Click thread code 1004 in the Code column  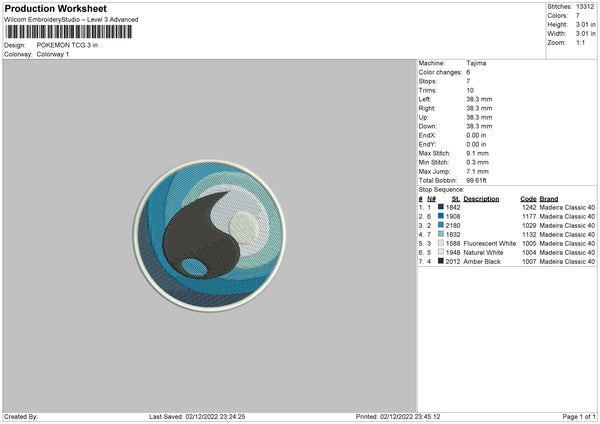click(529, 253)
